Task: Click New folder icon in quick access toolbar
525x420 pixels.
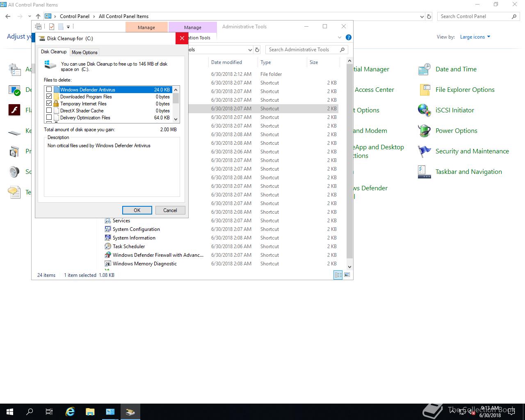Action: (x=61, y=27)
